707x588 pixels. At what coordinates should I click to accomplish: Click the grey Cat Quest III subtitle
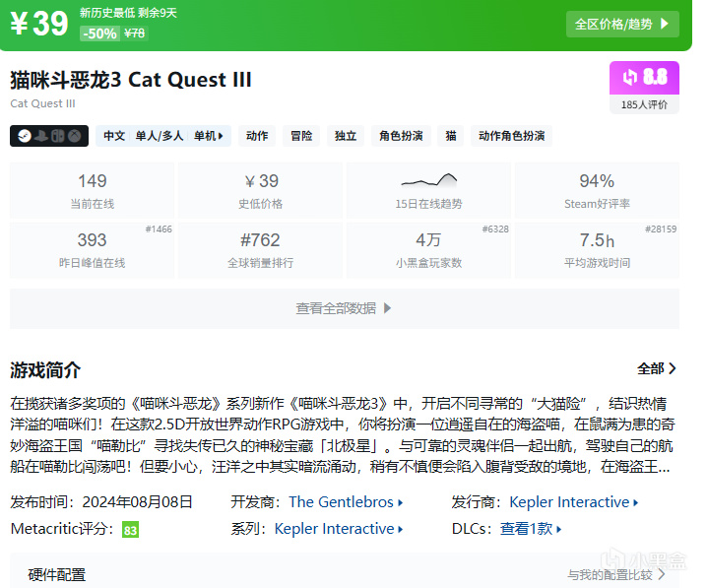point(43,103)
